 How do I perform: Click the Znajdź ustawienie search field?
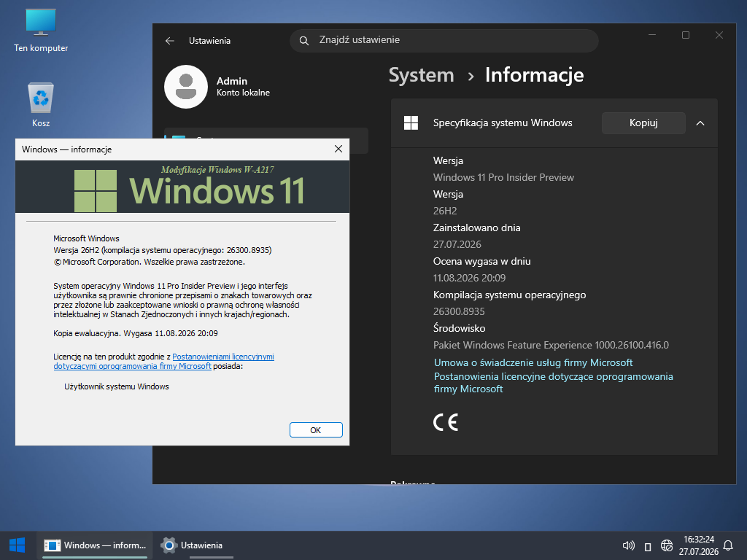444,41
